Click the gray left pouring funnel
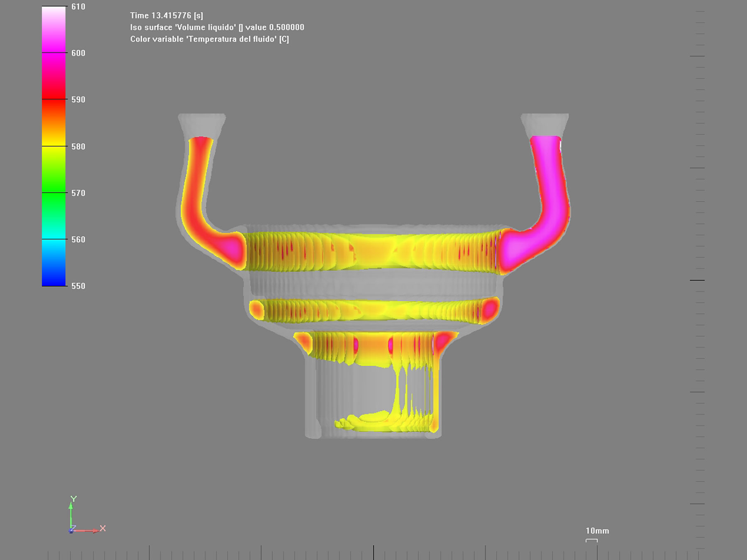747x560 pixels. point(202,124)
